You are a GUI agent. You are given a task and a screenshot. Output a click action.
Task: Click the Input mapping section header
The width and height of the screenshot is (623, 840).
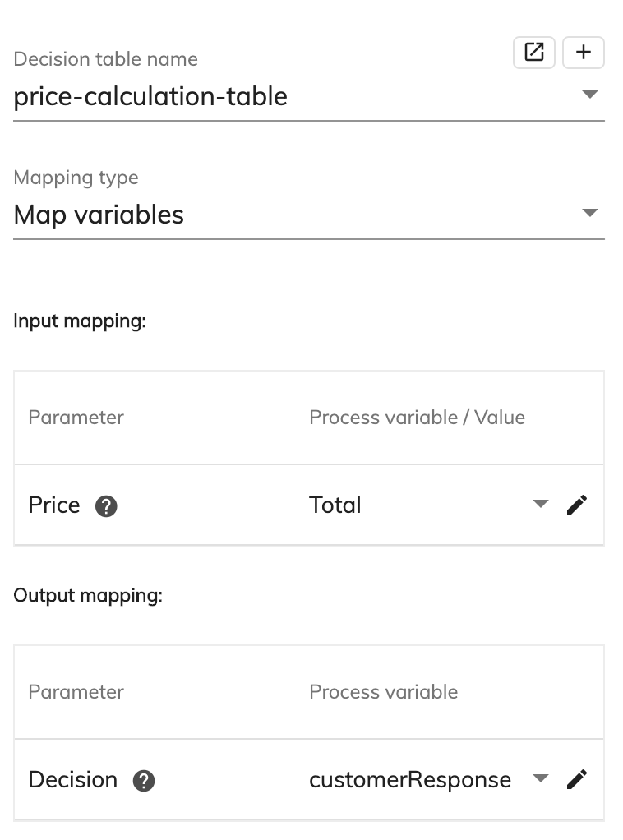[x=78, y=321]
